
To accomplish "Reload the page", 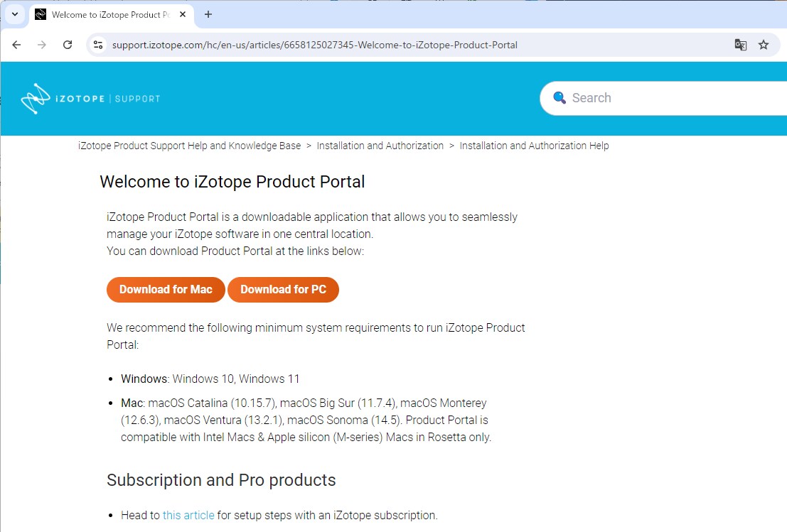I will tap(68, 45).
